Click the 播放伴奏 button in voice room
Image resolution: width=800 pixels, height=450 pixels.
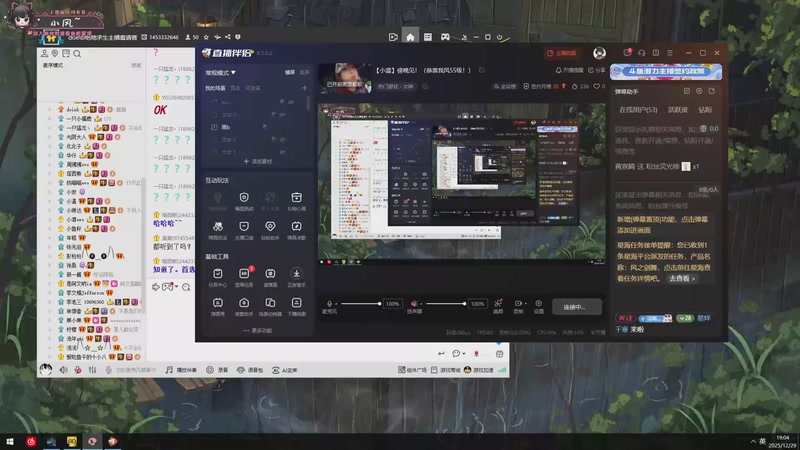click(x=182, y=370)
